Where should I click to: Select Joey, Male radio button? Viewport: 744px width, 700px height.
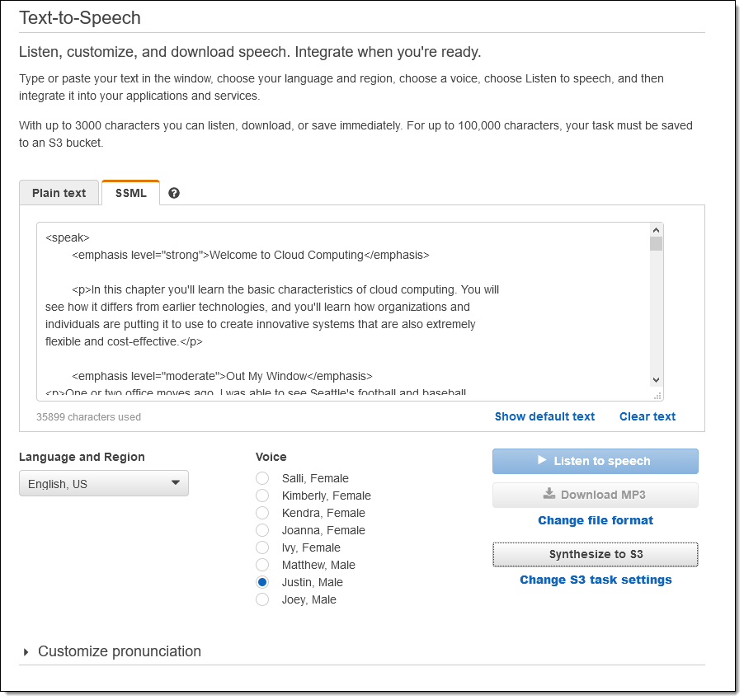click(262, 599)
